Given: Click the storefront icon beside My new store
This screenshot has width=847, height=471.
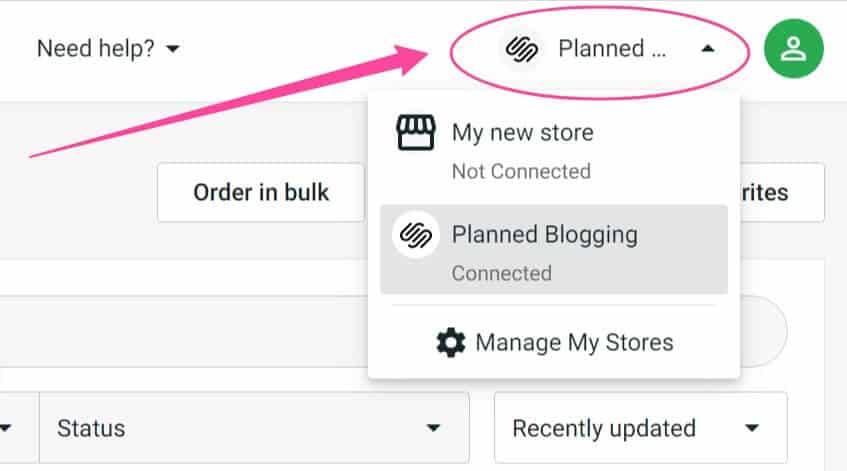Looking at the screenshot, I should point(415,132).
